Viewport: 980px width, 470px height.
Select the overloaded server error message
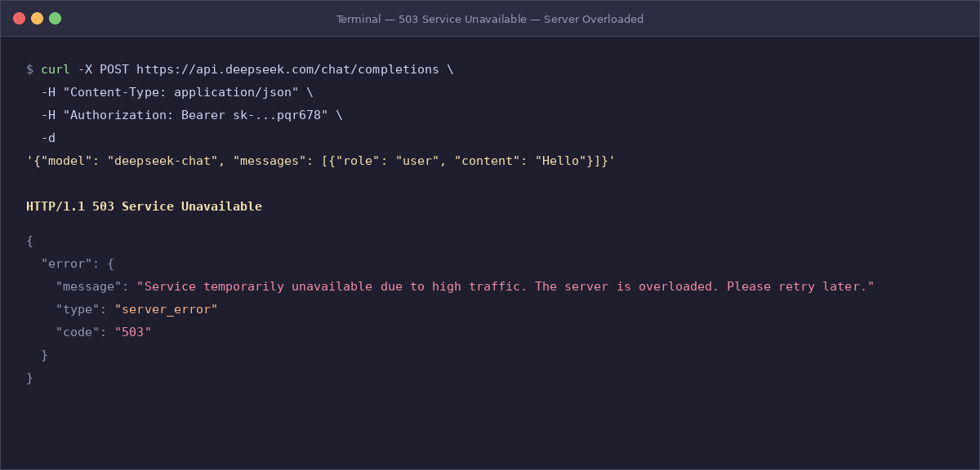(506, 286)
